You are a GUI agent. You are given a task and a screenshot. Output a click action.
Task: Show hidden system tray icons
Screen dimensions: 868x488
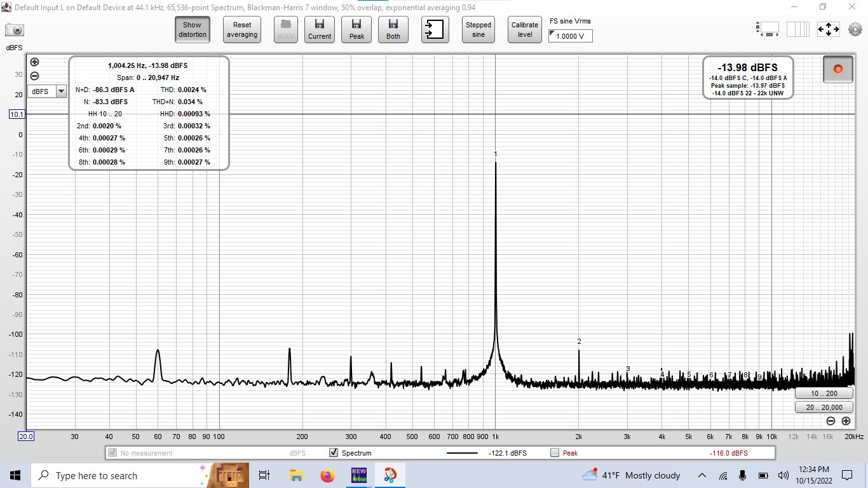point(702,475)
